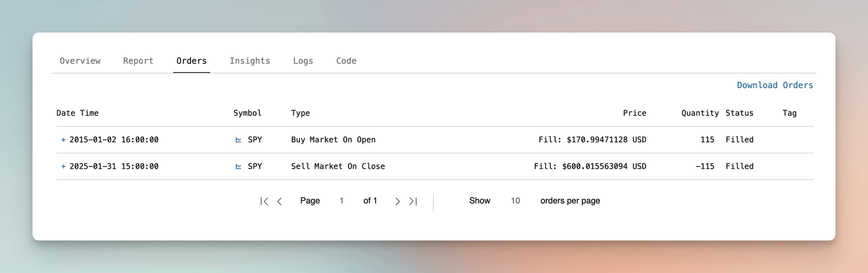
Task: Sort by Date Time column header
Action: [77, 113]
